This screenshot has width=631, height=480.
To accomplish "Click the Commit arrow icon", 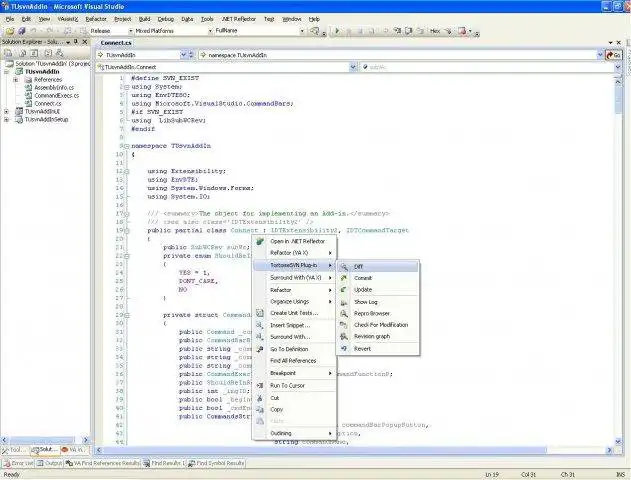I will pos(344,278).
